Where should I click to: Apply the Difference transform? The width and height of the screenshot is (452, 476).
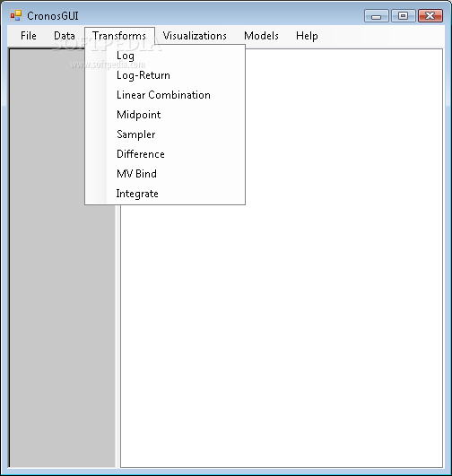165,154
